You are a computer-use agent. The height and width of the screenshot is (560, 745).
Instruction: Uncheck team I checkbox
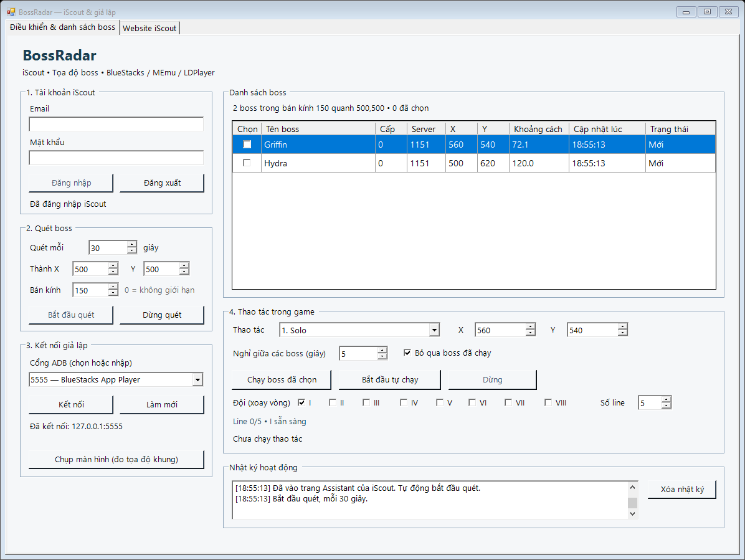coord(301,402)
